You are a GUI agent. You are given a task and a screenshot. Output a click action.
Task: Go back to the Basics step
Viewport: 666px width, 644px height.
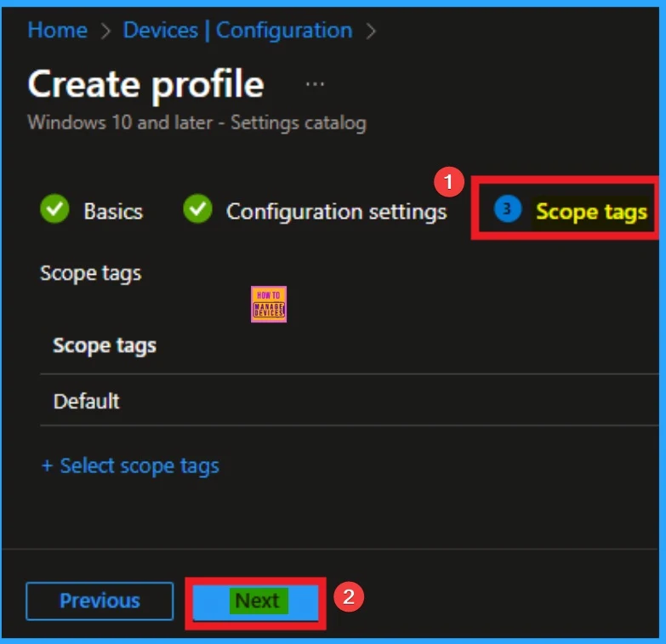coord(112,211)
